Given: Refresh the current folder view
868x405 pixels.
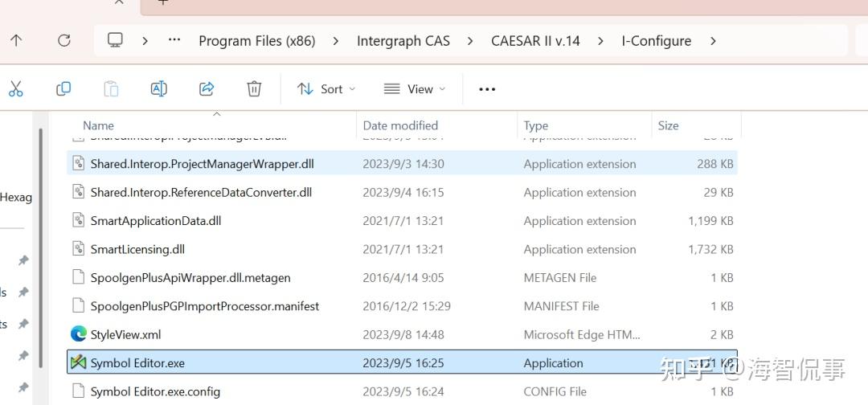Looking at the screenshot, I should point(64,40).
